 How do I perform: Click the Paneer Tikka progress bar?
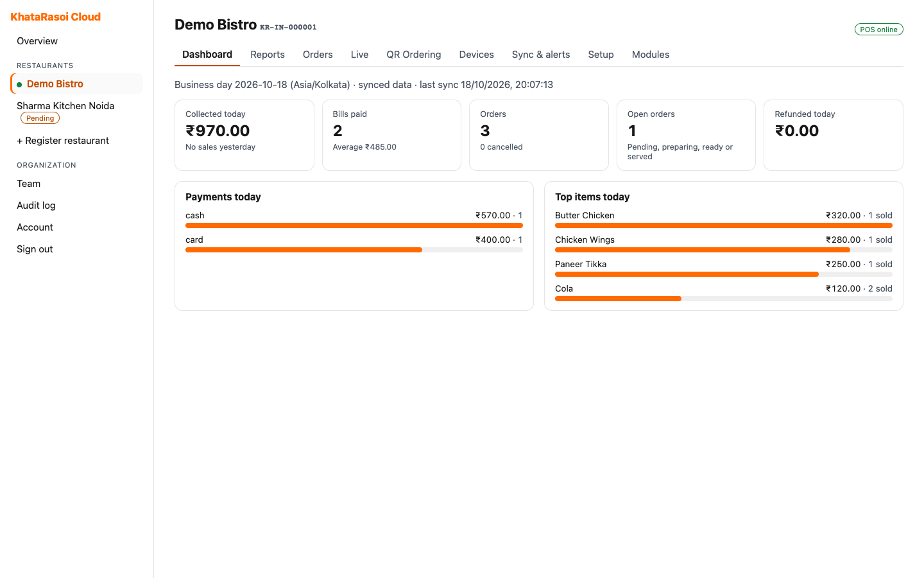[x=724, y=274]
